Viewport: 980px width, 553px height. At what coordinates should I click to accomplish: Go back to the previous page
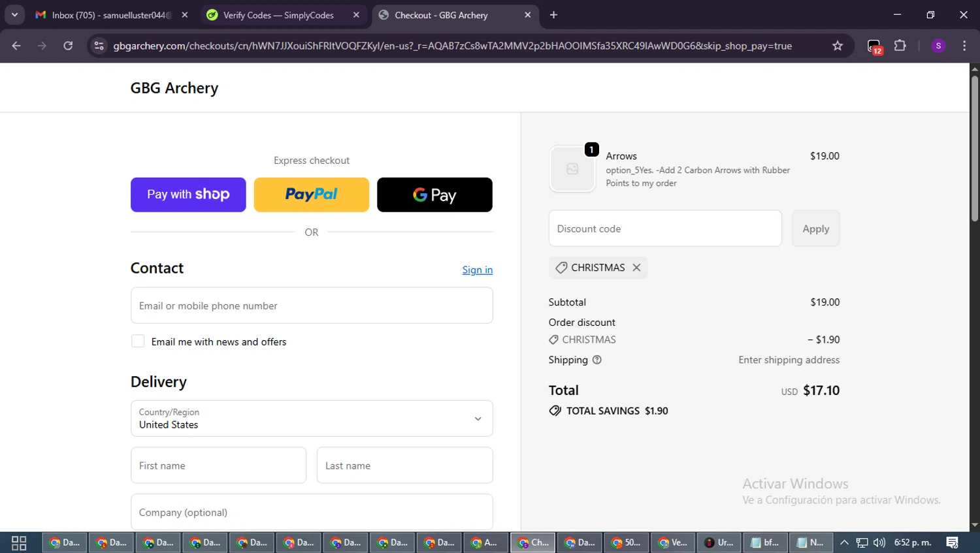[16, 46]
